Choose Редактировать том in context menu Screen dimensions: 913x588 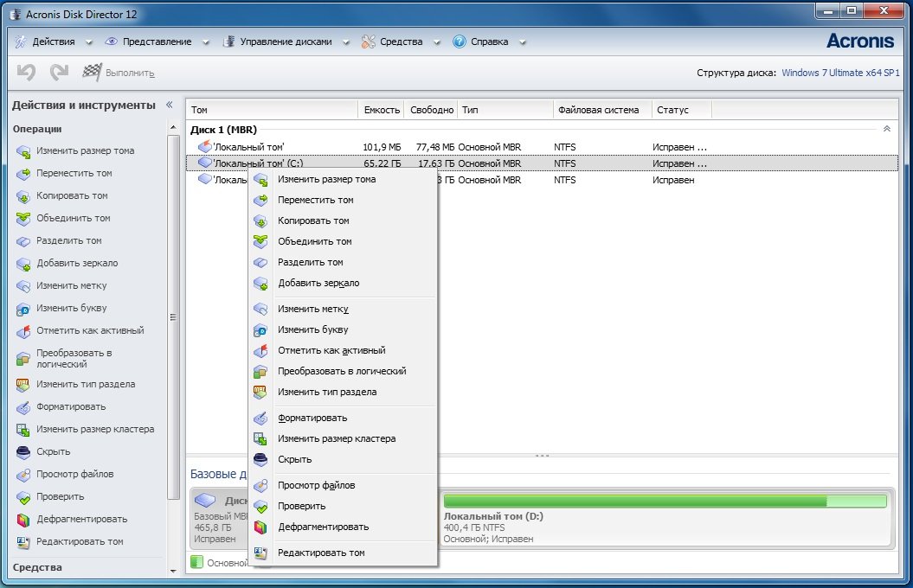click(x=321, y=553)
